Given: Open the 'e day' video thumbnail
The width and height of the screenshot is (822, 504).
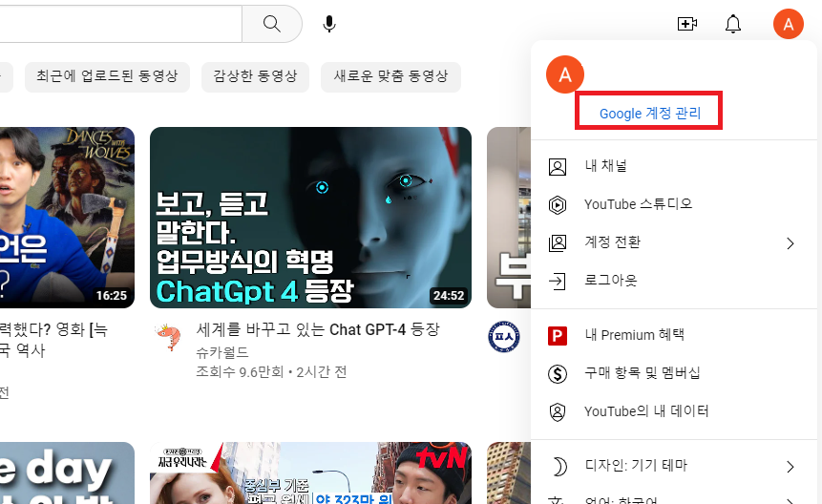Looking at the screenshot, I should 67,473.
